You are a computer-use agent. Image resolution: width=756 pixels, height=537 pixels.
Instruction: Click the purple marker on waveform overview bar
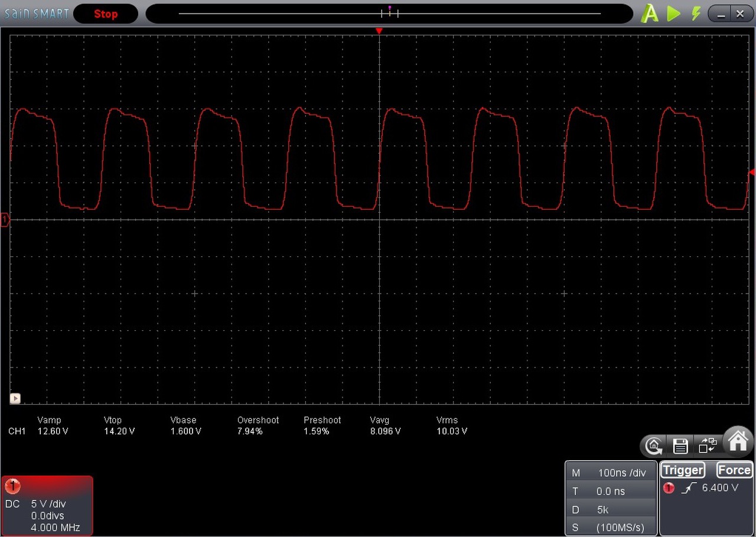(390, 8)
